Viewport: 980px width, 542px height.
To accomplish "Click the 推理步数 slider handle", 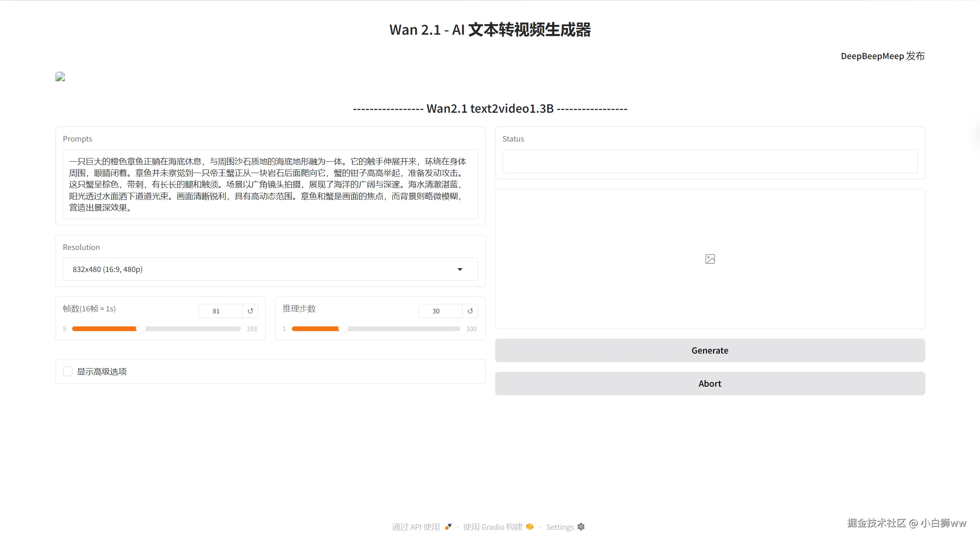I will point(343,329).
